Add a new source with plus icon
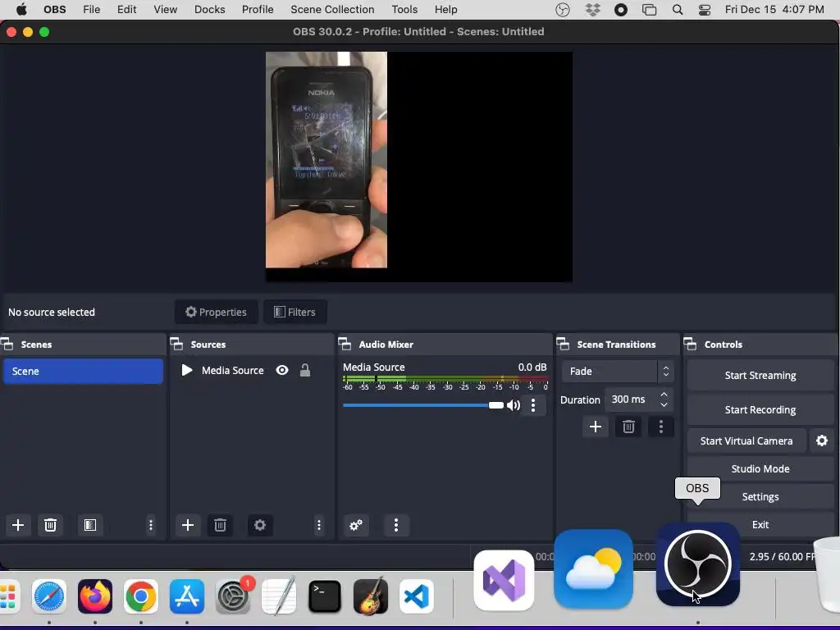Image resolution: width=840 pixels, height=630 pixels. click(188, 525)
